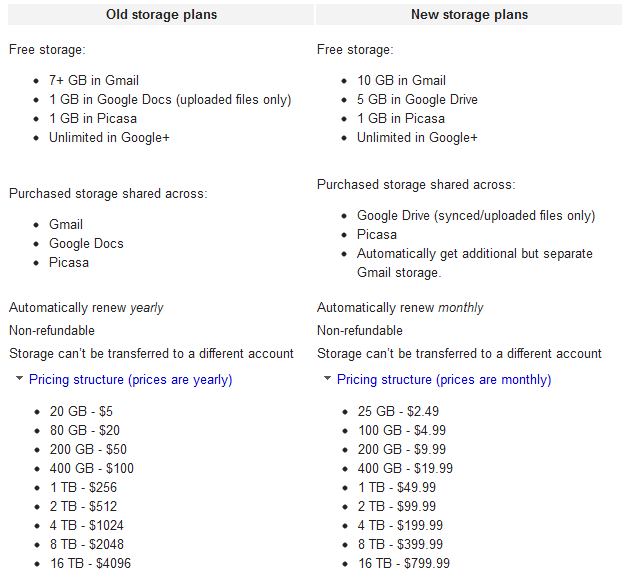The image size is (630, 586).
Task: Select the '7+ GB in Gmail' item
Action: pyautogui.click(x=94, y=80)
